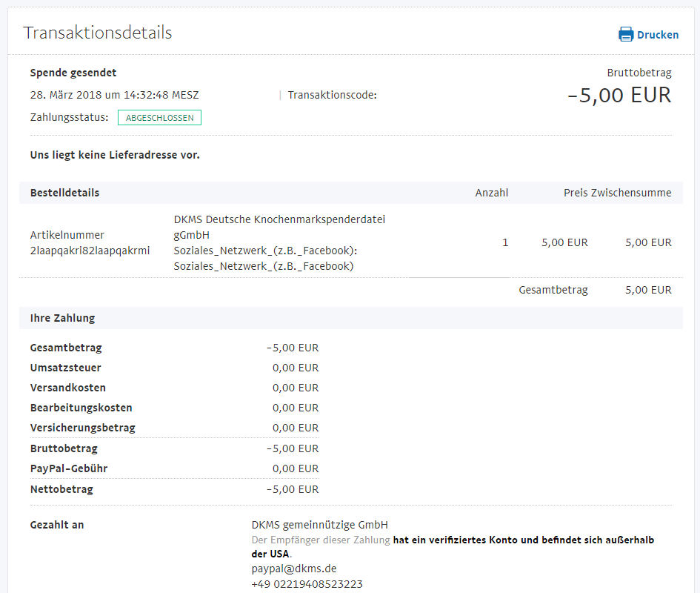Click the Bestelldetails section header
Screen dimensions: 700x593
point(64,193)
